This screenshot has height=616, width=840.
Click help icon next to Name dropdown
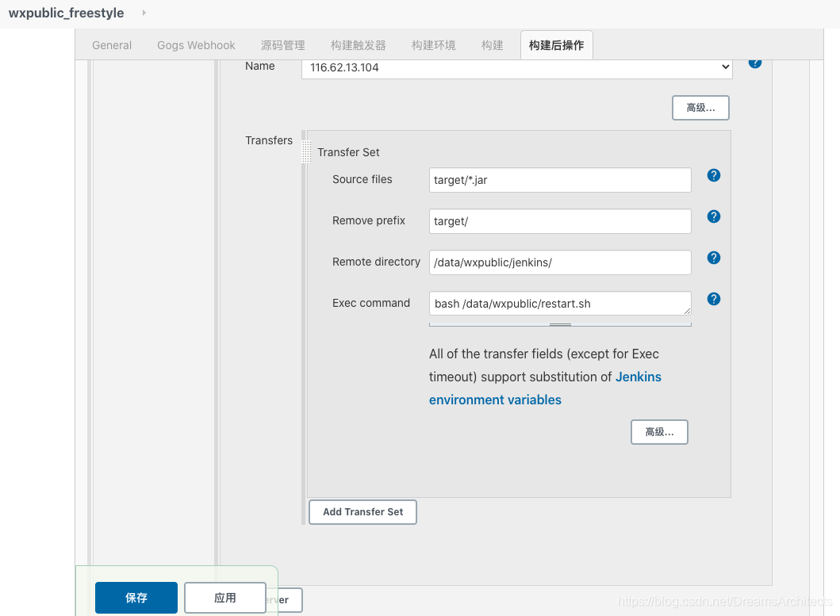pyautogui.click(x=754, y=63)
